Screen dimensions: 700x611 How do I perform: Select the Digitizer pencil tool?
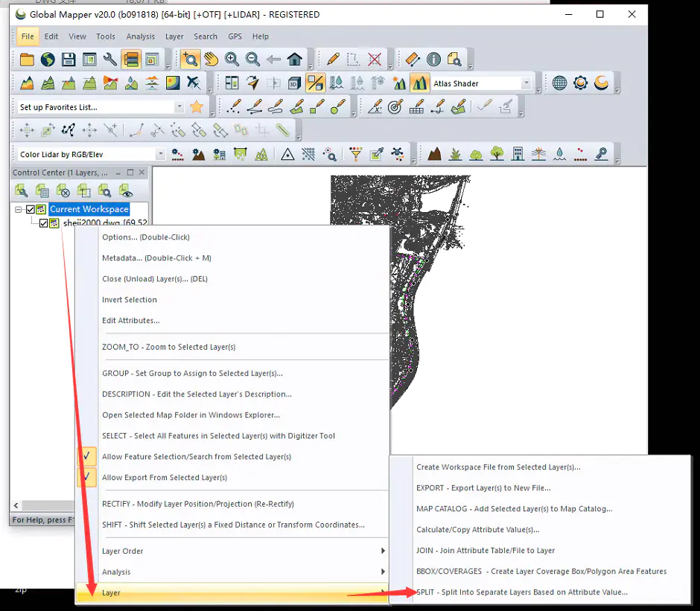[x=333, y=60]
